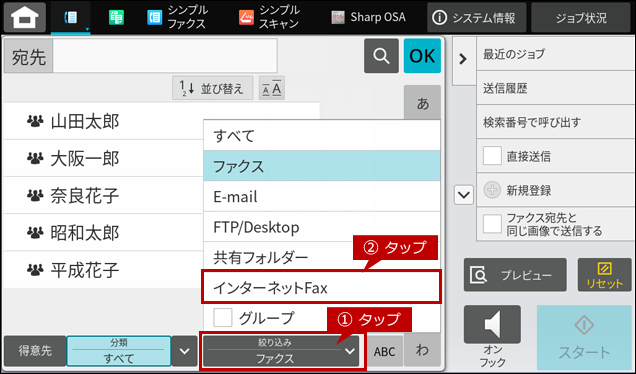Jump to わ index tab

tap(422, 350)
